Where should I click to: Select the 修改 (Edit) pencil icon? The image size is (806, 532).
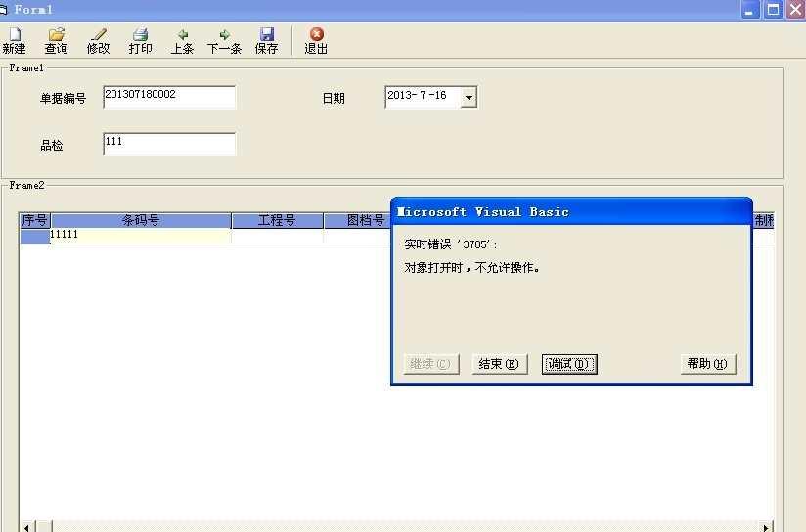[98, 41]
